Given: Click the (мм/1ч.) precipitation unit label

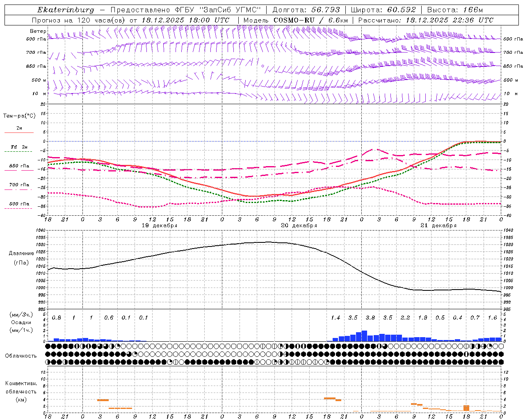Looking at the screenshot, I should click(21, 330).
